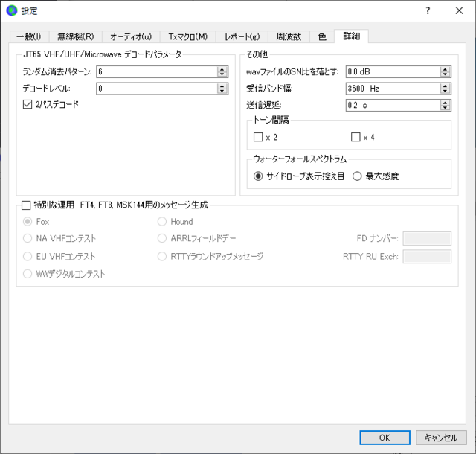The width and height of the screenshot is (476, 454).
Task: Enable 特別な運用 checkbox
Action: click(x=26, y=205)
